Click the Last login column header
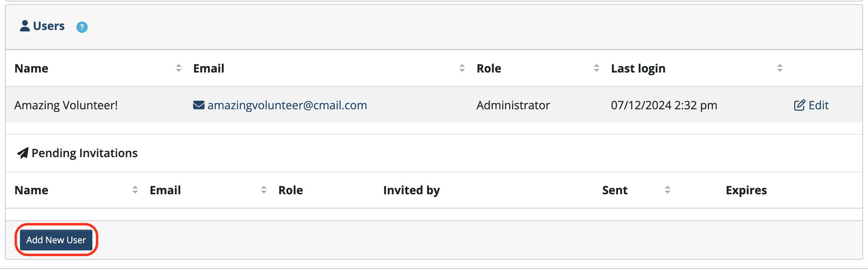This screenshot has height=270, width=868. coord(638,68)
